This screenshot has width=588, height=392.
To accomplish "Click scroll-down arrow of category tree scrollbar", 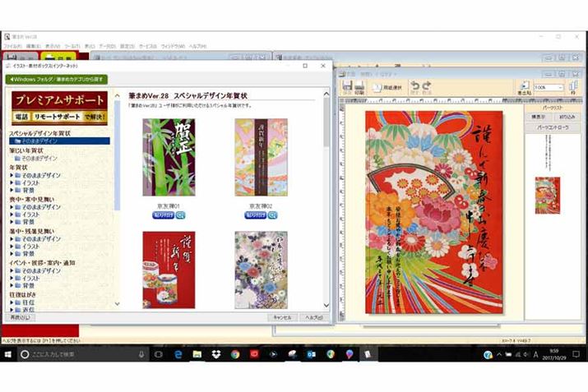I will 117,303.
